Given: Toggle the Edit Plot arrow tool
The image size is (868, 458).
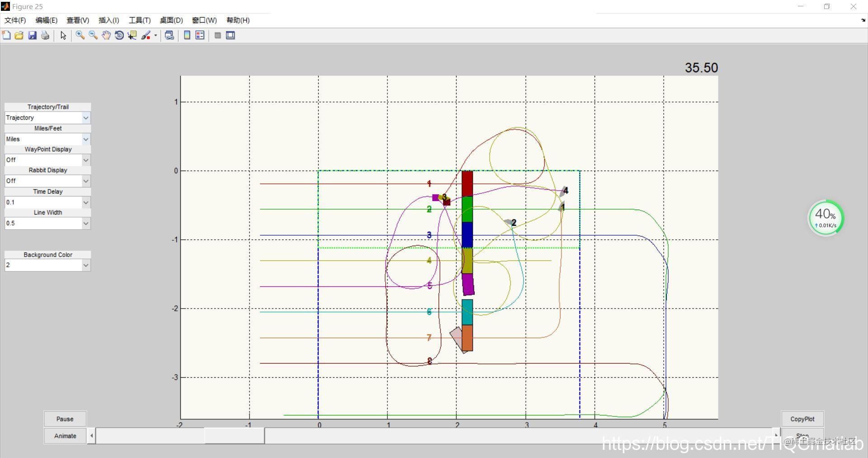Looking at the screenshot, I should click(63, 35).
